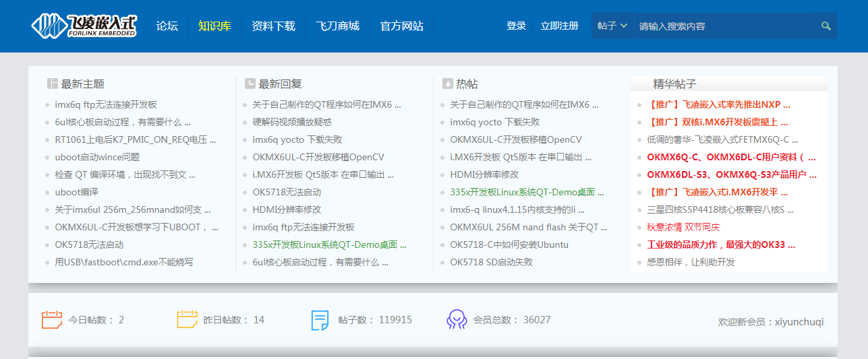Open the 帖子 search type dropdown
The image size is (868, 359).
(612, 26)
